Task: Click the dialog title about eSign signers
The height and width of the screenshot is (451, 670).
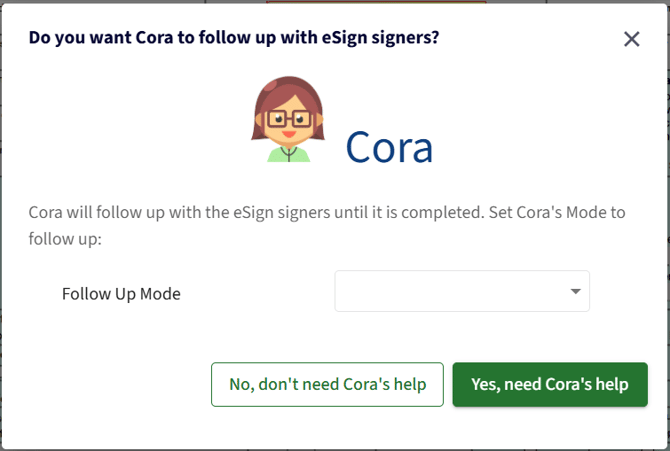Action: 234,38
